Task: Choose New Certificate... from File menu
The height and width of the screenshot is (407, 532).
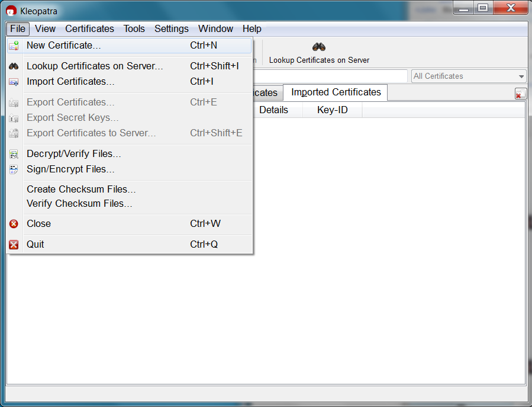Action: point(129,46)
